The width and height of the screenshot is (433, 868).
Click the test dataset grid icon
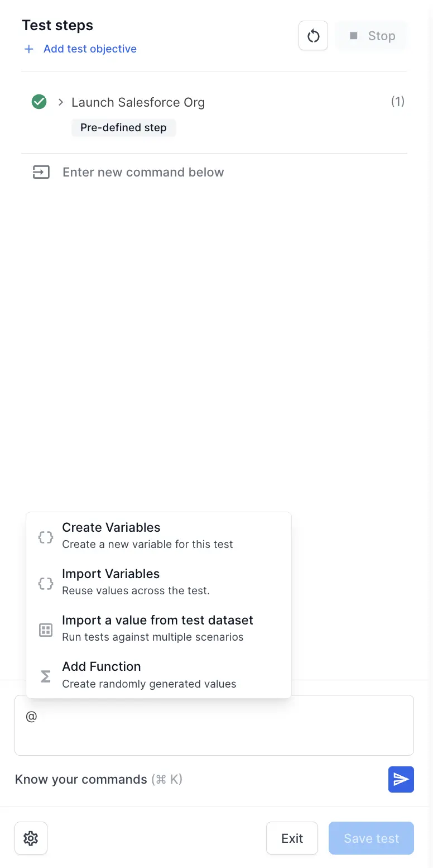45,629
